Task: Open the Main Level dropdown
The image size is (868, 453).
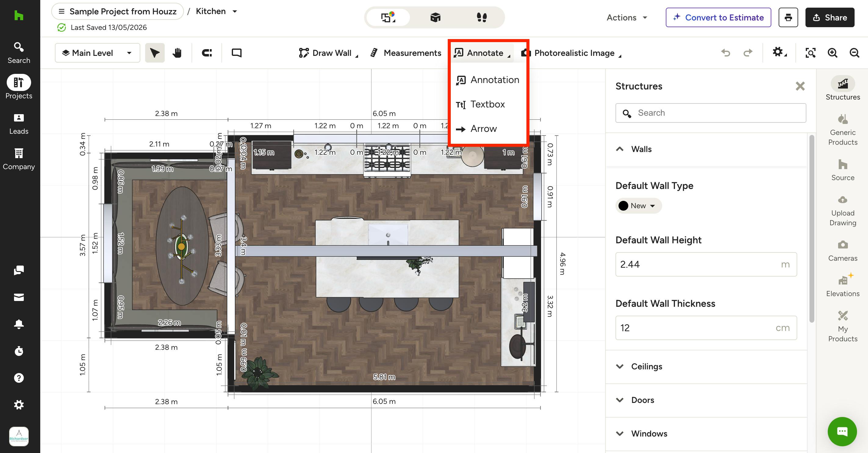Action: [97, 53]
